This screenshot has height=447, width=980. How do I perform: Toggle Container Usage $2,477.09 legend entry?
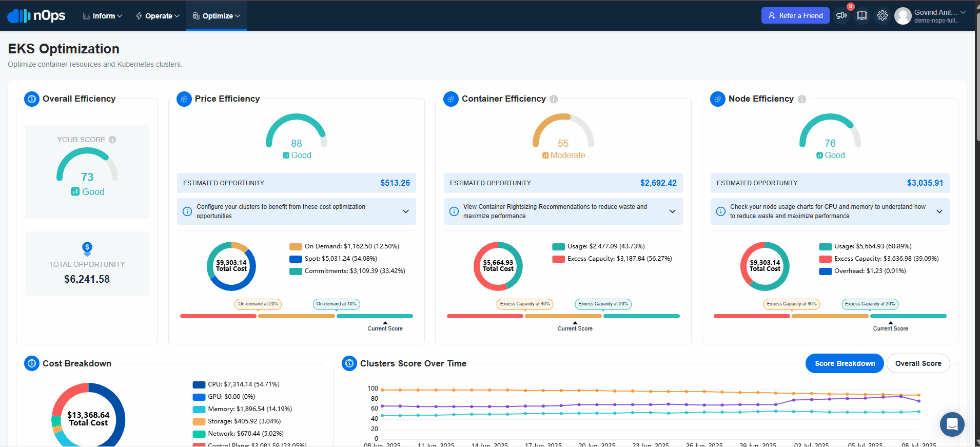(599, 246)
